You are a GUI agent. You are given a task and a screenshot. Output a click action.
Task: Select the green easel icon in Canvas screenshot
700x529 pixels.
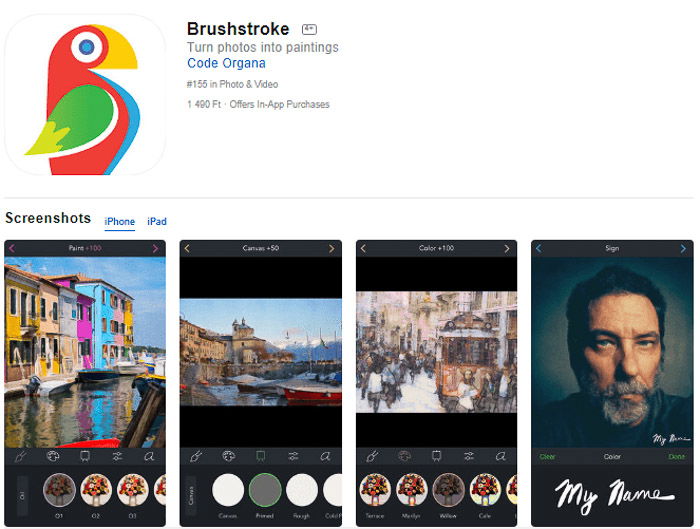pyautogui.click(x=260, y=456)
